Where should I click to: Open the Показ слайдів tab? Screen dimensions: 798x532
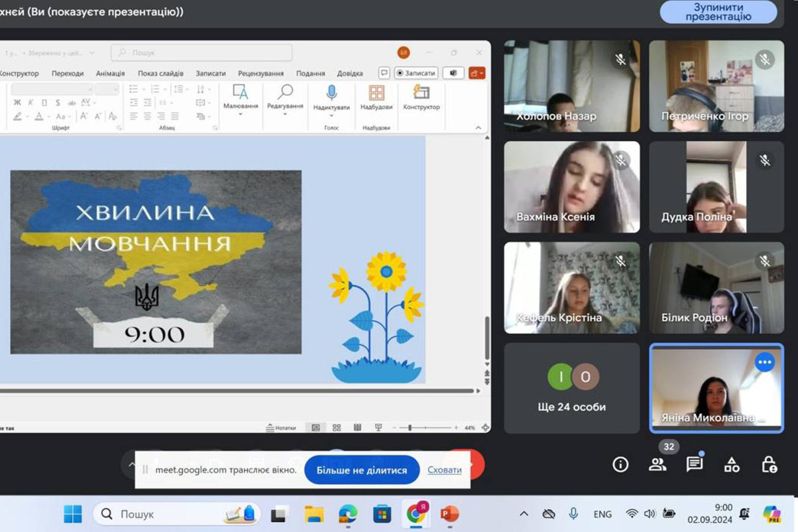pyautogui.click(x=160, y=73)
